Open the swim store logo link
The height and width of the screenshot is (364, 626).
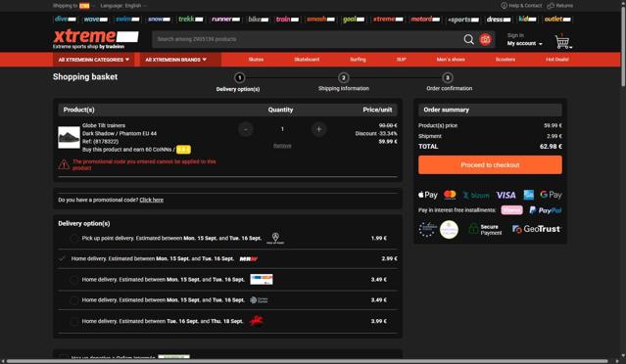[x=127, y=19]
